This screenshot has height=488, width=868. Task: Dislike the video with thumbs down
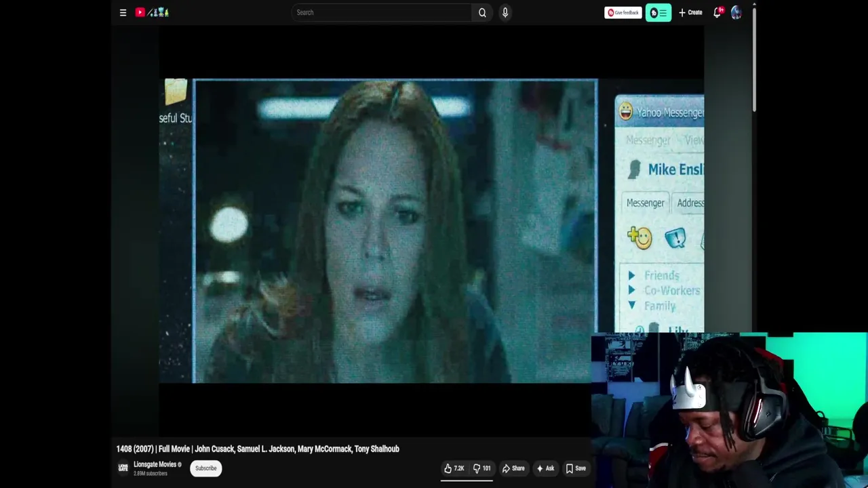pos(481,468)
